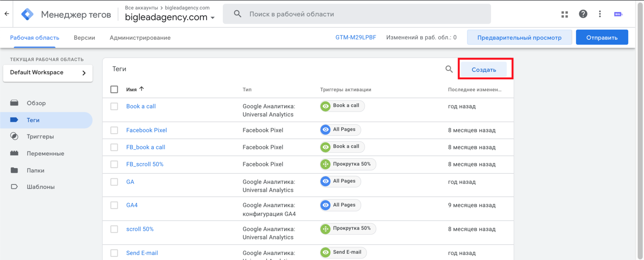Click the Прокрутка 50% trigger chip in scroll 50% row
The height and width of the screenshot is (260, 644).
click(x=348, y=229)
